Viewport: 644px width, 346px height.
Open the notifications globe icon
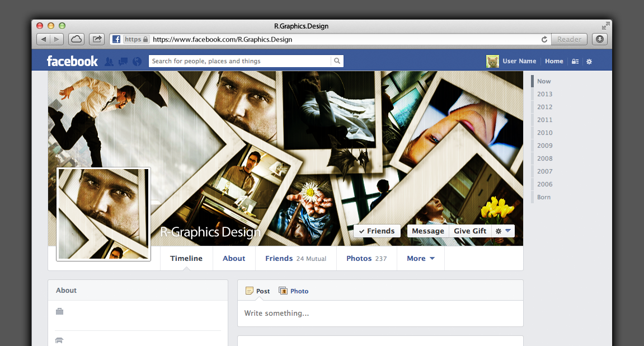coord(137,62)
